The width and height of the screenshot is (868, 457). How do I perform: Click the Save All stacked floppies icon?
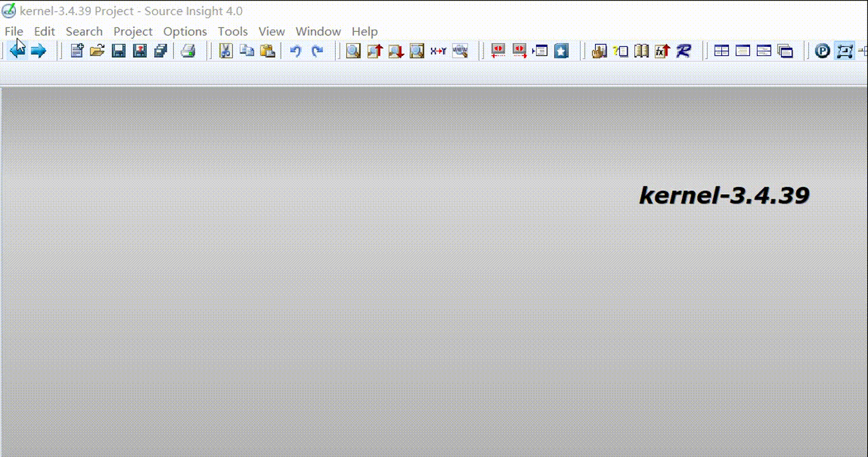(161, 51)
